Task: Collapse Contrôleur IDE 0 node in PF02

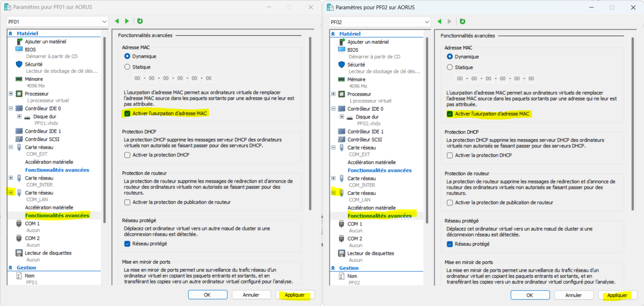Action: tap(333, 109)
